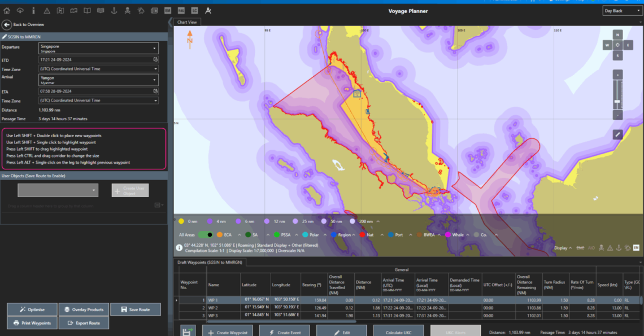Viewport: 644px width, 336px height.
Task: Select the divider compass tool icon
Action: [208, 11]
